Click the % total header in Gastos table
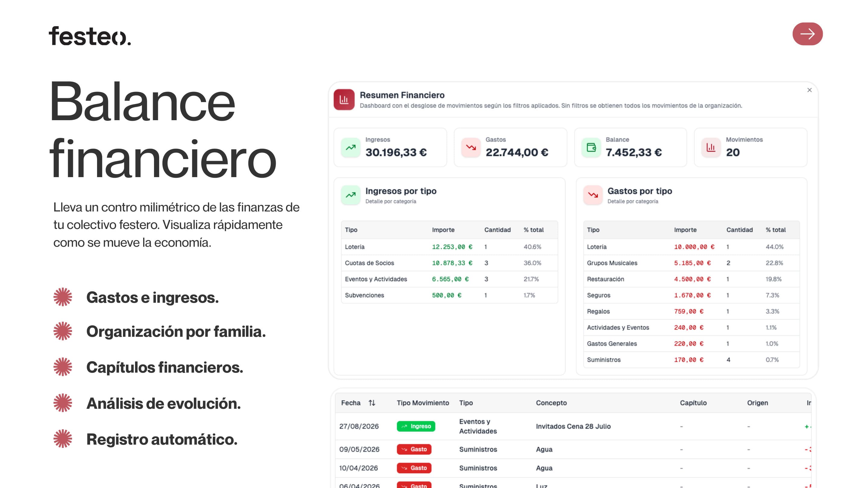The height and width of the screenshot is (488, 868). tap(775, 230)
